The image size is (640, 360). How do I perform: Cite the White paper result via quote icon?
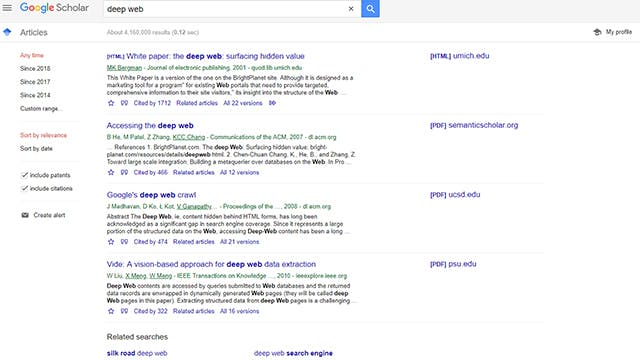(x=124, y=103)
